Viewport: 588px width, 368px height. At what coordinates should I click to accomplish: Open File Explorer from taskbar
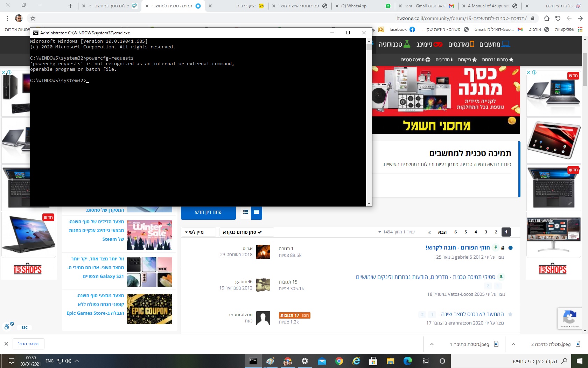[390, 361]
